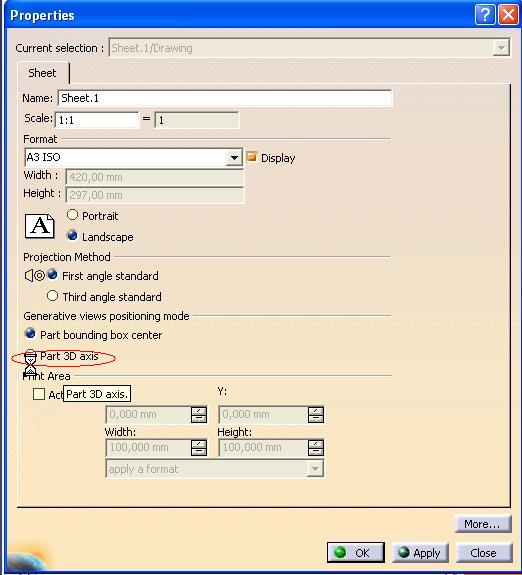The image size is (522, 575).
Task: Enable the Print Area Activate checkbox
Action: click(39, 394)
